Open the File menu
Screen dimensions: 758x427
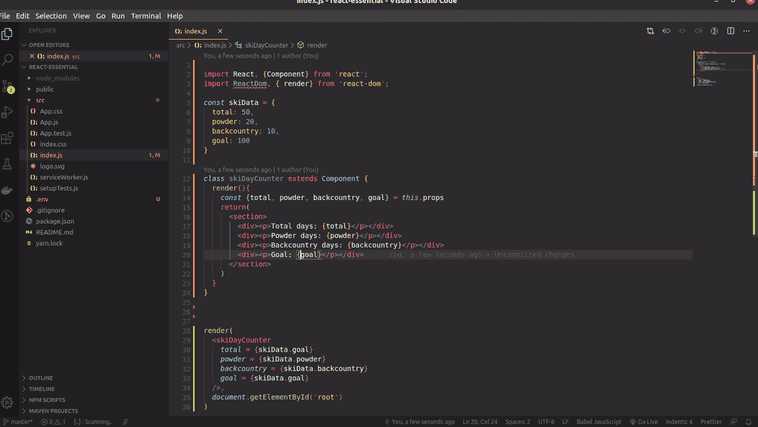tap(5, 16)
